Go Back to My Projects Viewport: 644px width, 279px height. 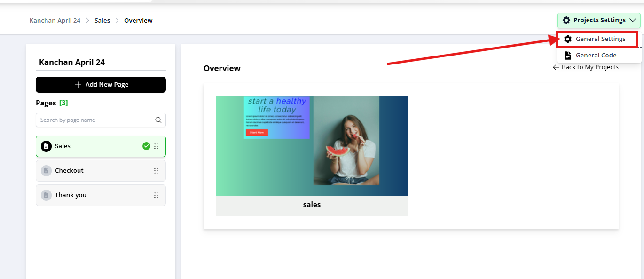[x=585, y=67]
